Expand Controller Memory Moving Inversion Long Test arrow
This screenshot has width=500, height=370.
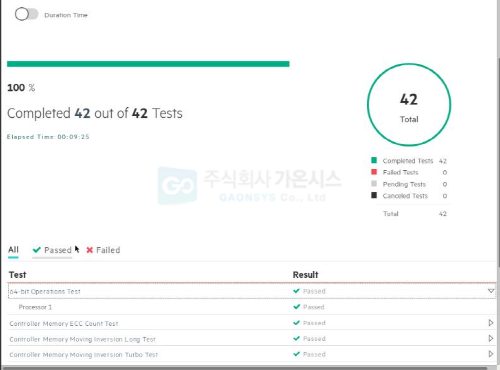click(491, 338)
